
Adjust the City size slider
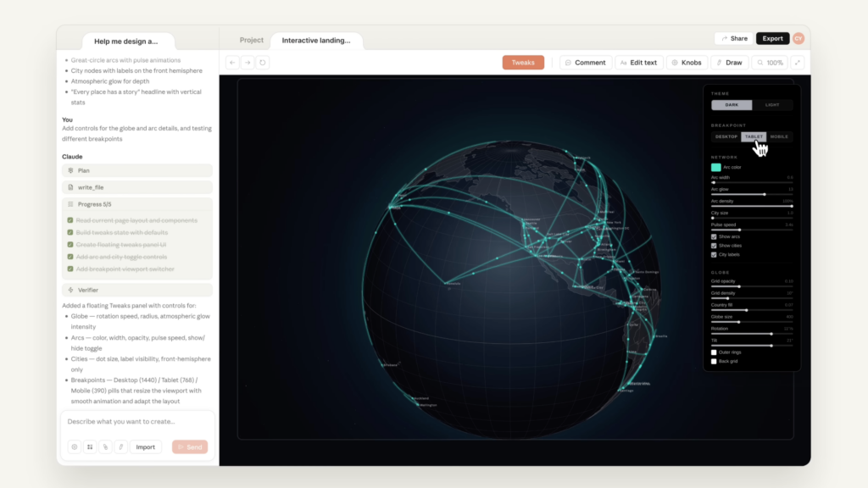pos(752,218)
